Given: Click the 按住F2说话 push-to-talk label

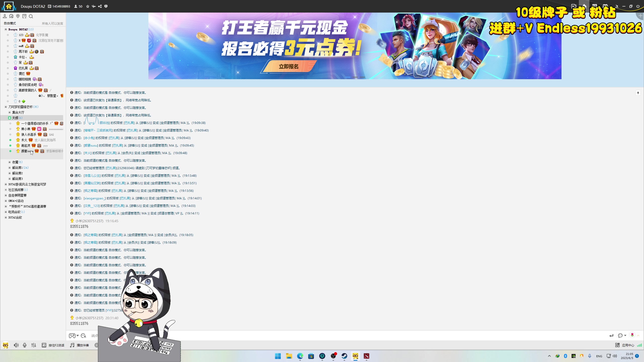Looking at the screenshot, I should click(56, 345).
